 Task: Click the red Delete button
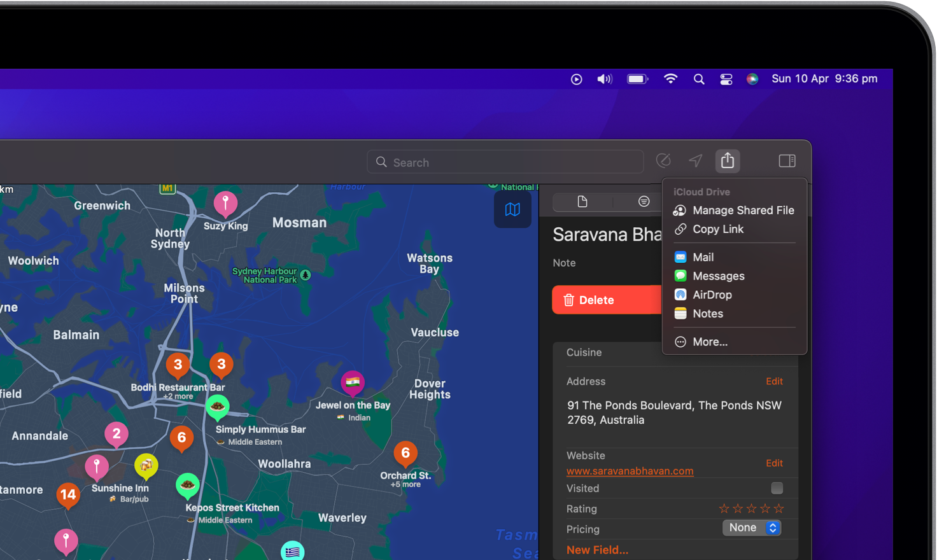click(607, 300)
